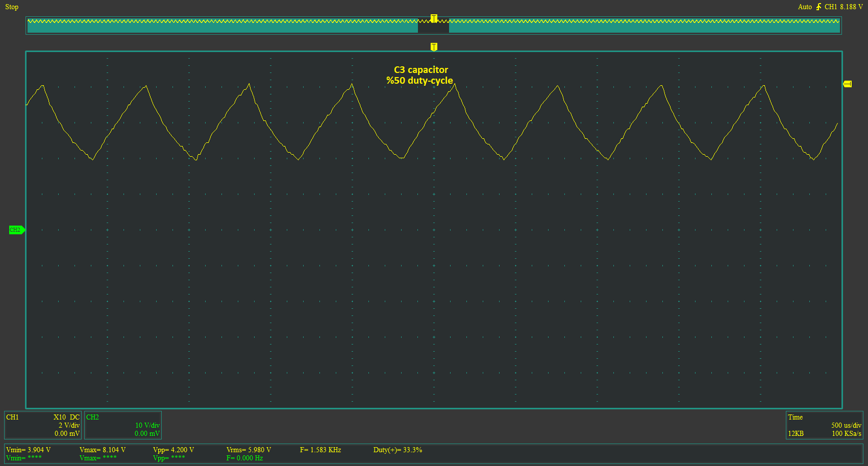Click the trigger level marker on right edge

click(x=848, y=84)
